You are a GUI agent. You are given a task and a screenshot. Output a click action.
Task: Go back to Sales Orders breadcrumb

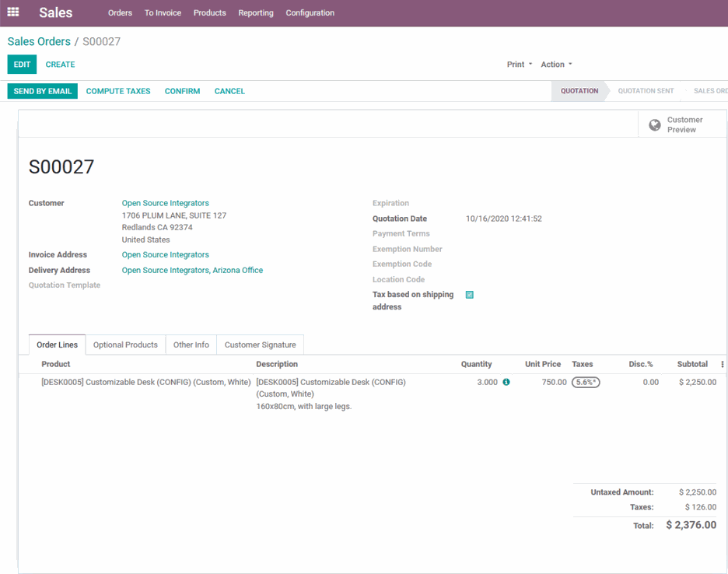[x=39, y=42]
